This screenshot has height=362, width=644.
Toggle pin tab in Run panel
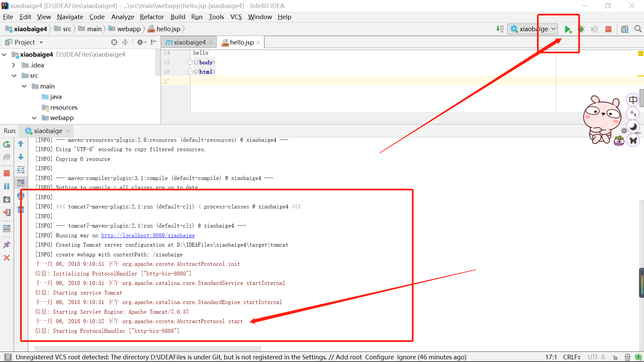(x=7, y=245)
